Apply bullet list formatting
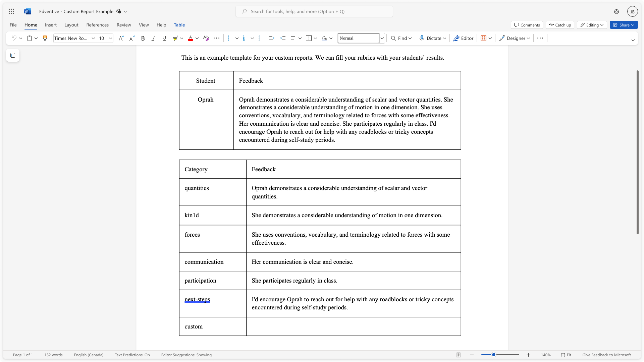The width and height of the screenshot is (644, 362). 230,38
